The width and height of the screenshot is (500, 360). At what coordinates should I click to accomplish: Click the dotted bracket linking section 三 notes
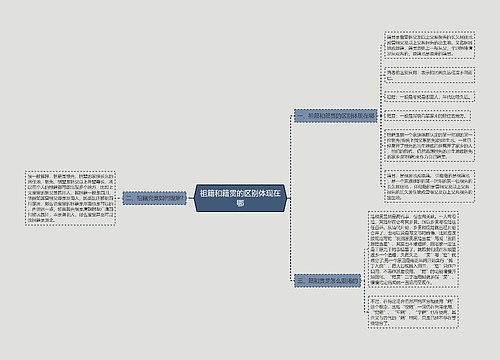pyautogui.click(x=364, y=281)
